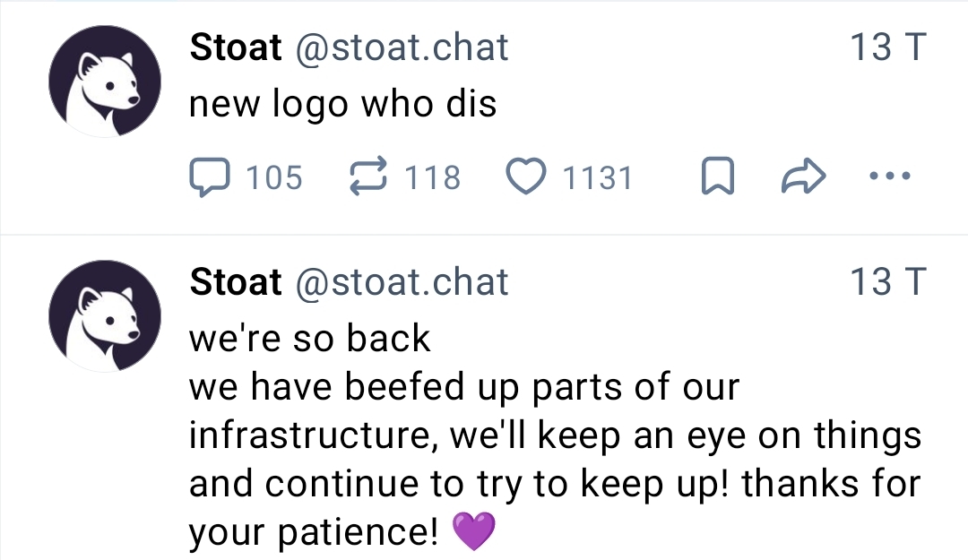Open Stoat avatar on "we're so back" post
Image resolution: width=968 pixels, height=560 pixels.
coord(105,317)
